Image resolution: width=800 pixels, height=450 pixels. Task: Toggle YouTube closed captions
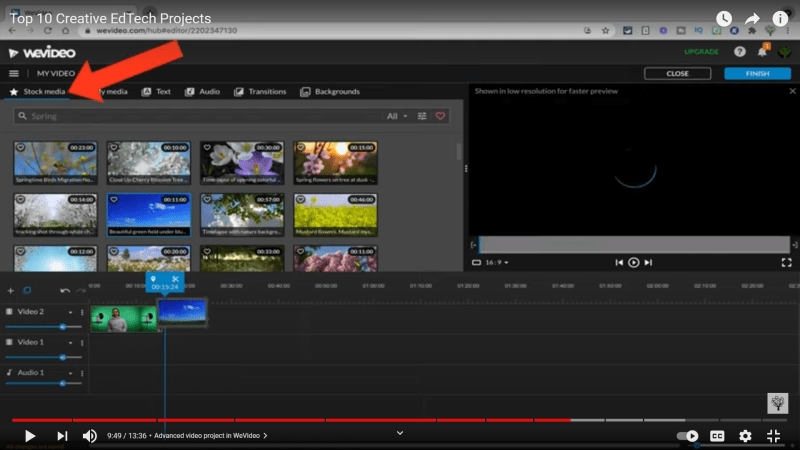[x=717, y=436]
